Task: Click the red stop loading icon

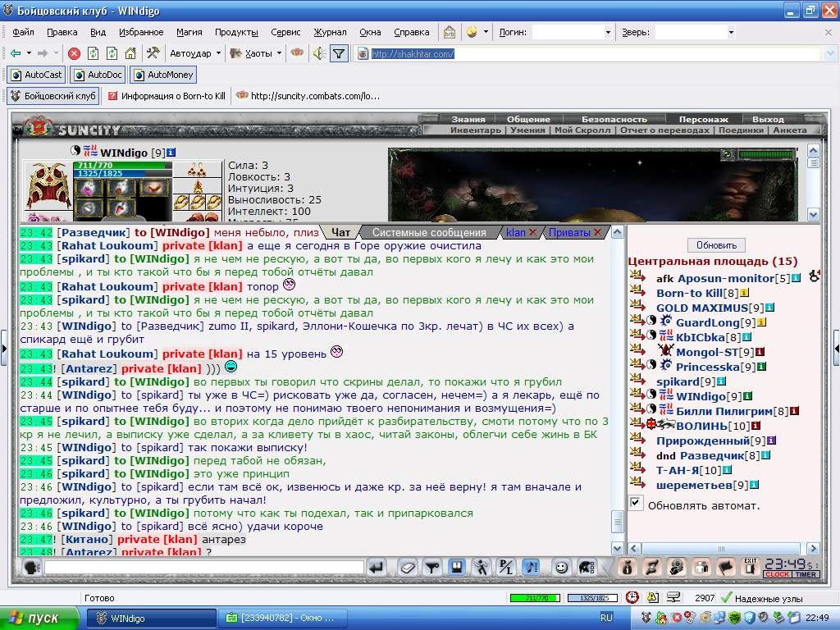Action: pyautogui.click(x=75, y=53)
